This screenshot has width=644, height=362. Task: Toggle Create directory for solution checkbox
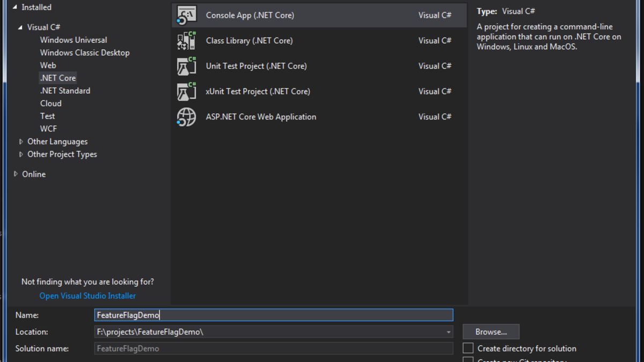(468, 349)
